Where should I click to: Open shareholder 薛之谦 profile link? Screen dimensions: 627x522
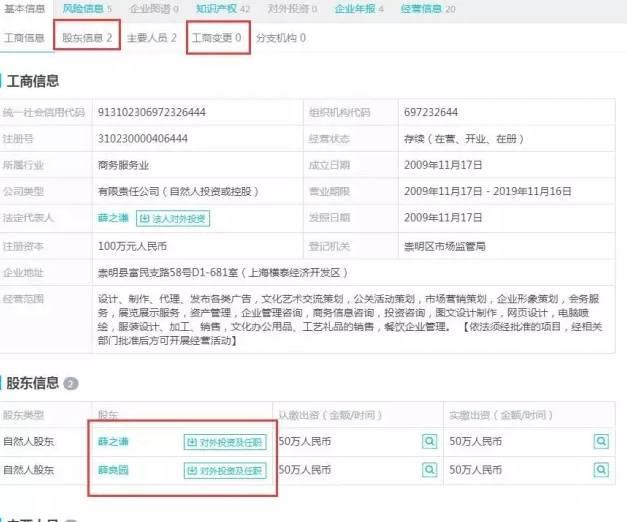(x=113, y=441)
